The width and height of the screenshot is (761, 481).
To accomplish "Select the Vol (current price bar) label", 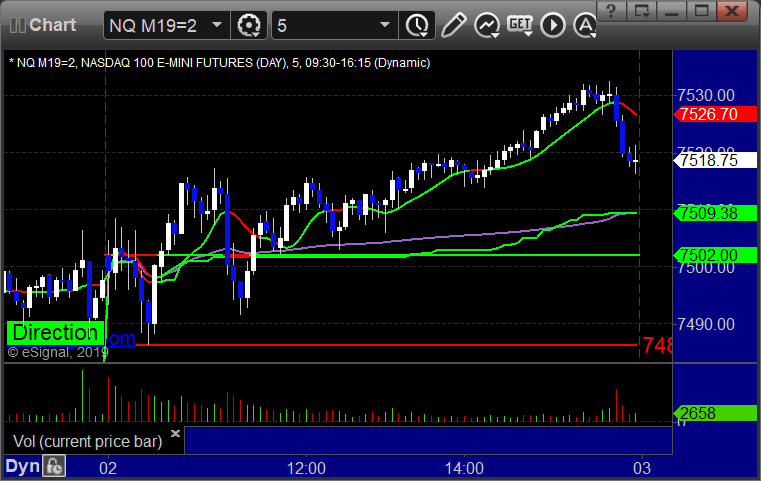I will coord(87,441).
